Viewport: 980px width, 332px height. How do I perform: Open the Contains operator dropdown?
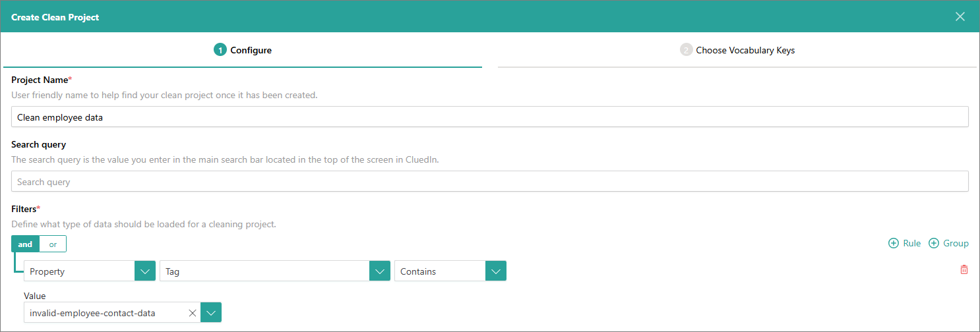(496, 271)
